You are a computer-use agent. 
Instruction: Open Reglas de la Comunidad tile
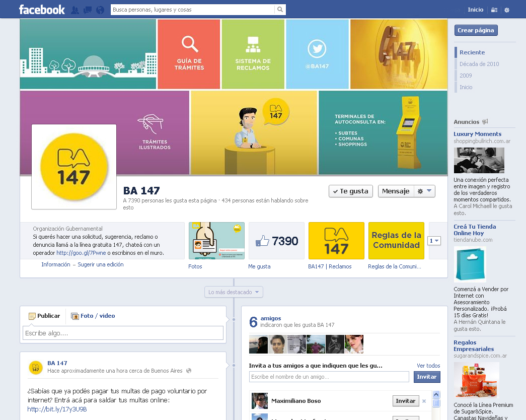coord(396,241)
